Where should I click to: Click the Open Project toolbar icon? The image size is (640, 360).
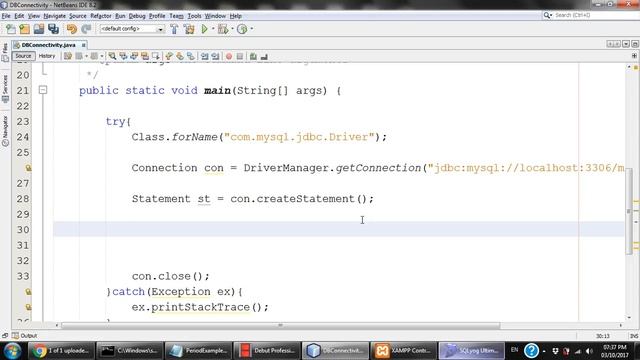coord(39,29)
